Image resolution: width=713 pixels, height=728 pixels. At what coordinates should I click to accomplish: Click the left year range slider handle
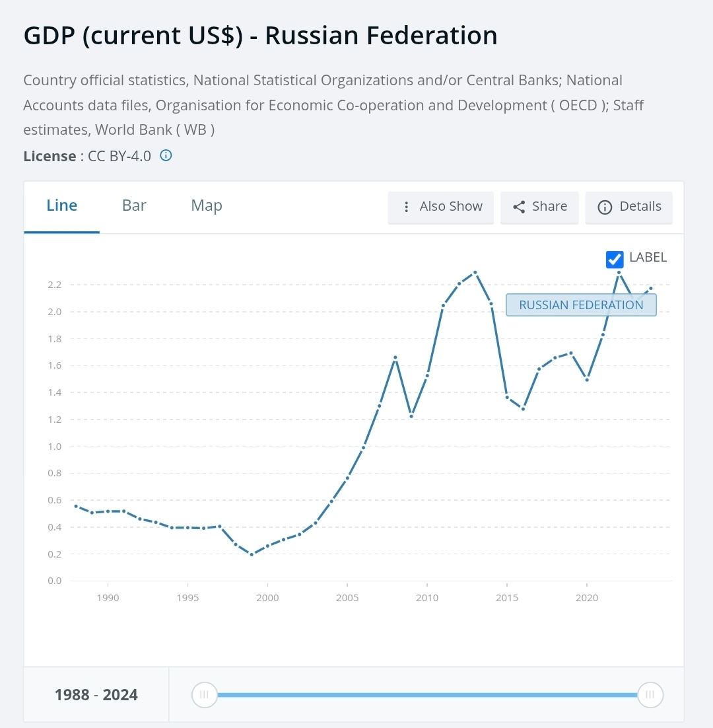pyautogui.click(x=204, y=694)
